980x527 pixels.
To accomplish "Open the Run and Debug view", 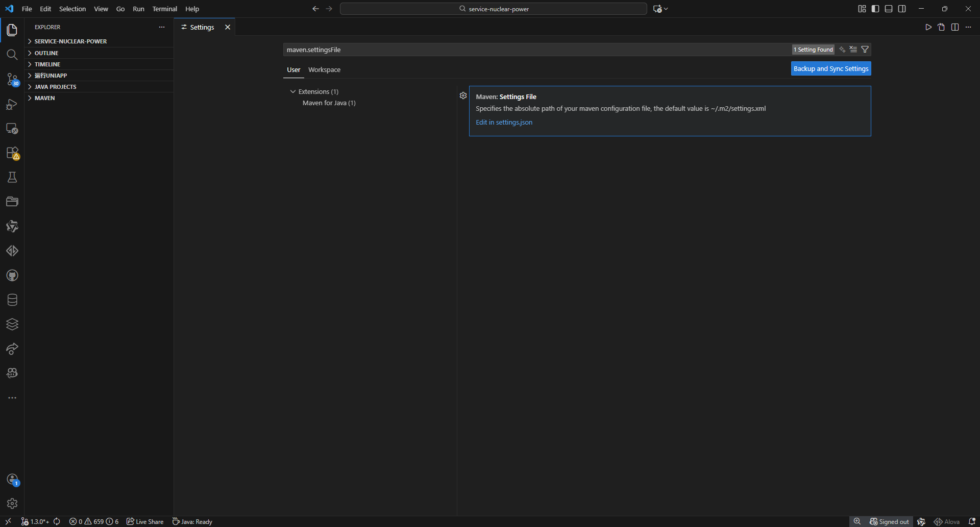I will [x=12, y=104].
